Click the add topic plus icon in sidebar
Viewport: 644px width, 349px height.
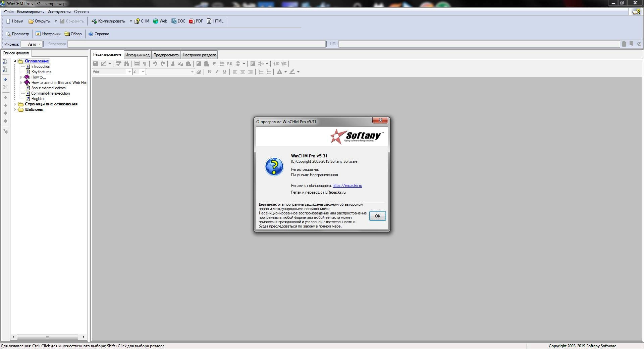click(x=5, y=80)
